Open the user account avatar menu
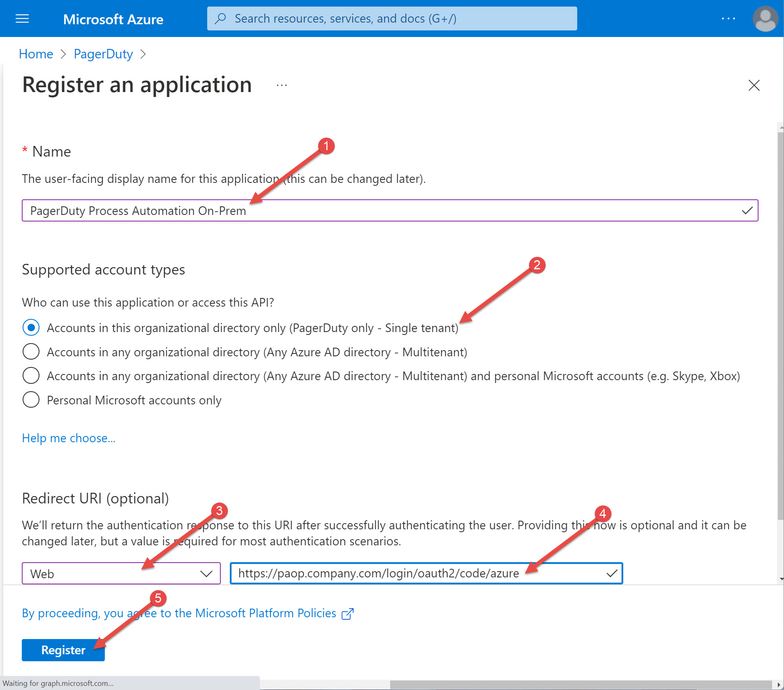Viewport: 784px width, 690px height. [x=765, y=18]
